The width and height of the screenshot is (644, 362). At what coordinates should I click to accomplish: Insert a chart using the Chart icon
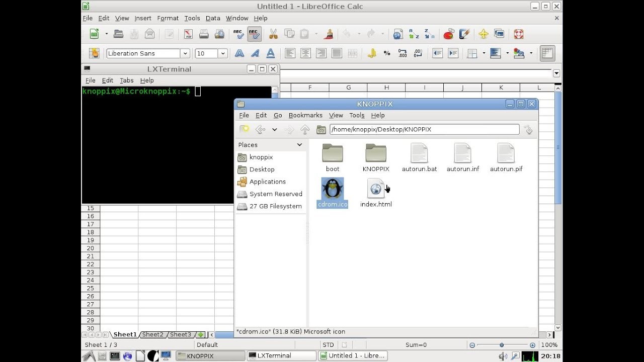point(448,34)
